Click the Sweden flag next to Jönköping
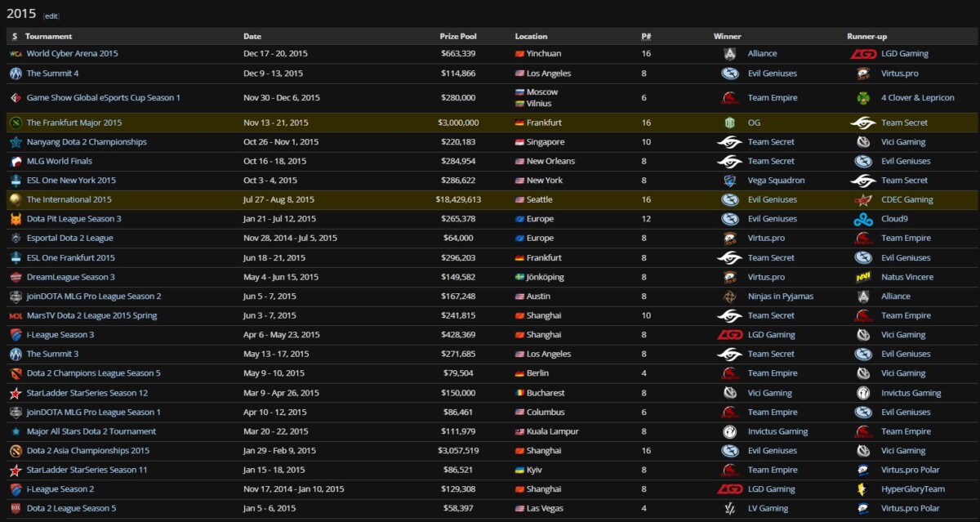Viewport: 980px width, 522px height. pos(519,277)
